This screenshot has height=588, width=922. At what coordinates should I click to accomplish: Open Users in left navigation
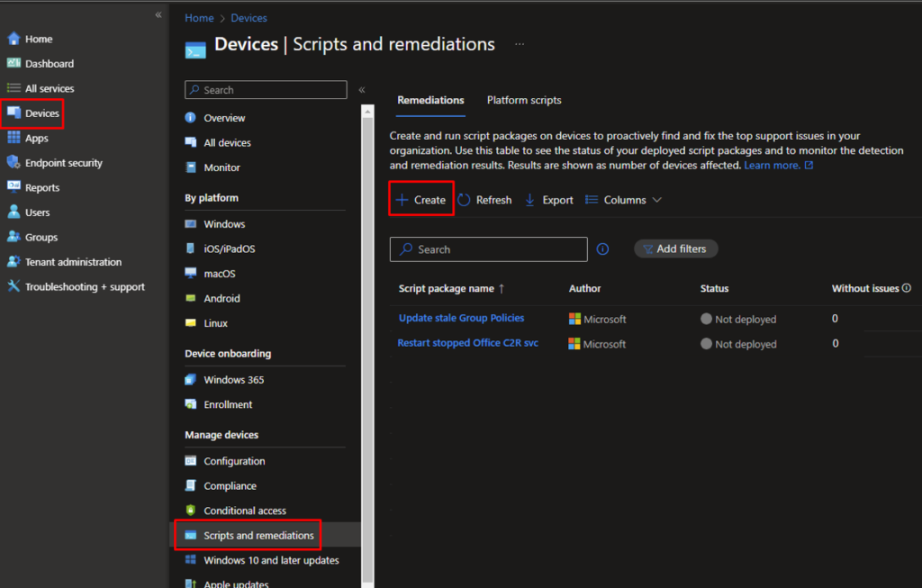[x=37, y=213]
